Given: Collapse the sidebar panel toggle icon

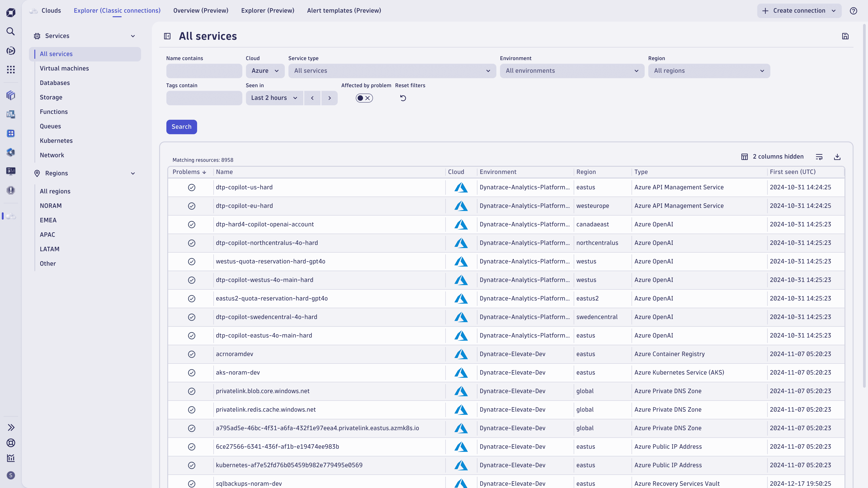Looking at the screenshot, I should coord(167,36).
